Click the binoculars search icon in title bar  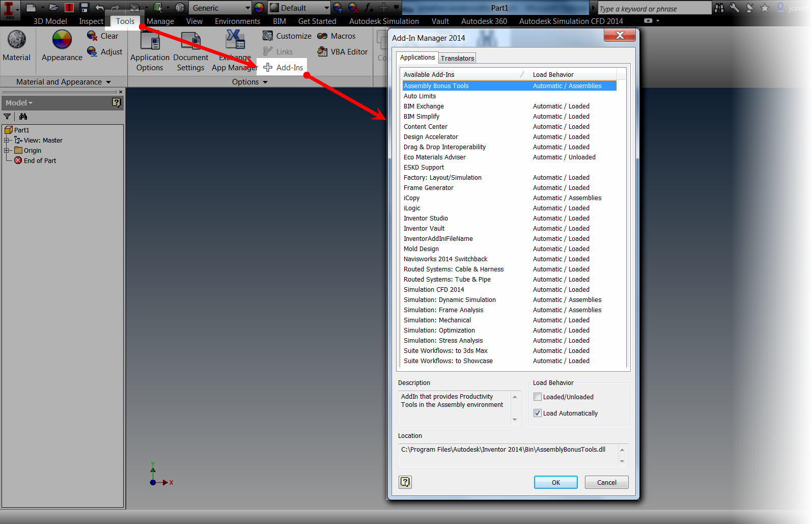[x=719, y=8]
